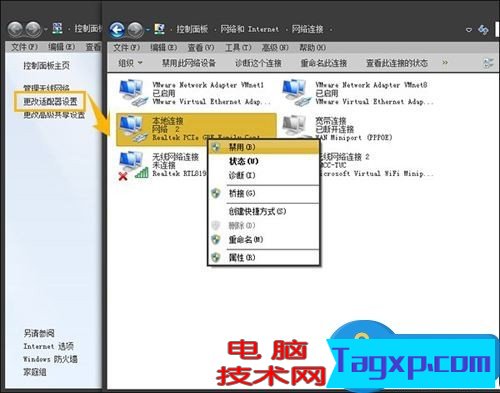Select 无线网络连接 2 adapter entry
This screenshot has height=393, width=500.
[x=376, y=165]
